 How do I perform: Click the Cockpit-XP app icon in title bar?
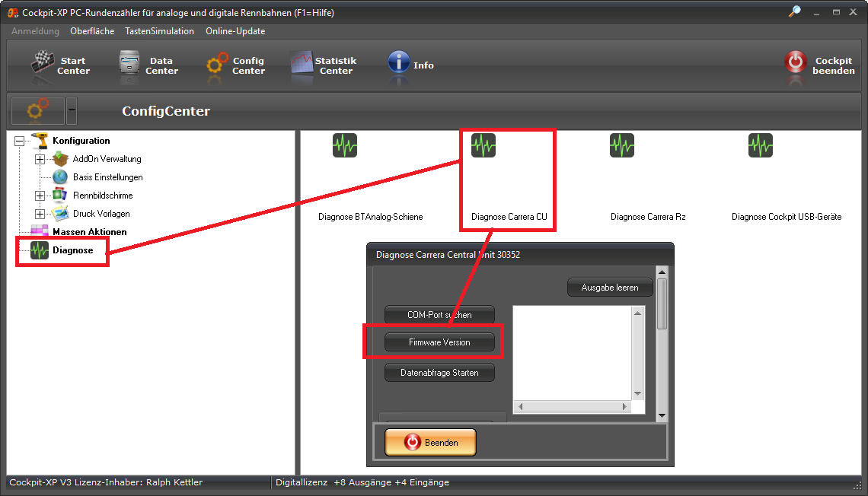tap(13, 12)
